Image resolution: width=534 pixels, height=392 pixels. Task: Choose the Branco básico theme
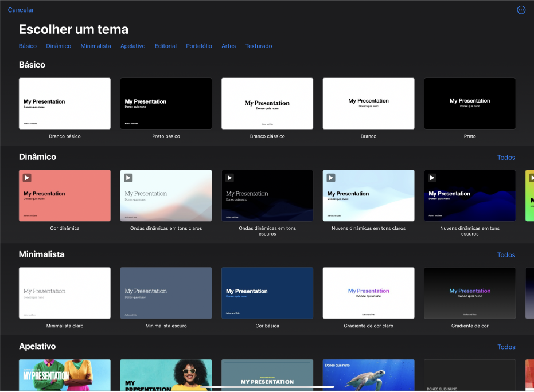(x=65, y=103)
